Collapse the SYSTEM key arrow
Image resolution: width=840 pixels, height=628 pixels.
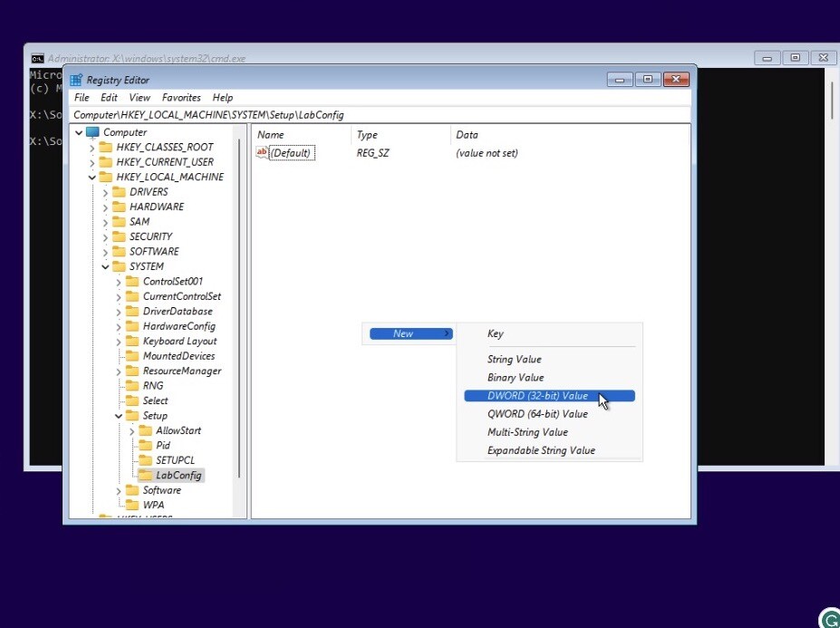(x=105, y=266)
